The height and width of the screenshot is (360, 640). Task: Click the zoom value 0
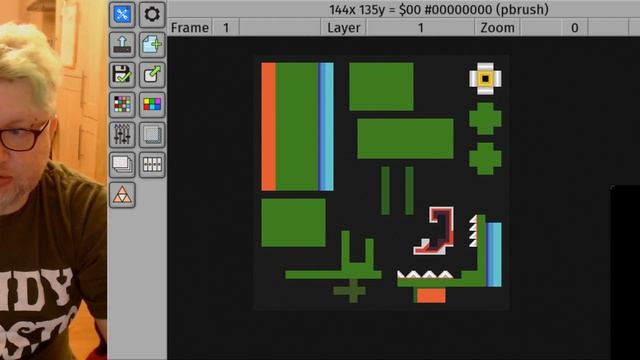575,28
